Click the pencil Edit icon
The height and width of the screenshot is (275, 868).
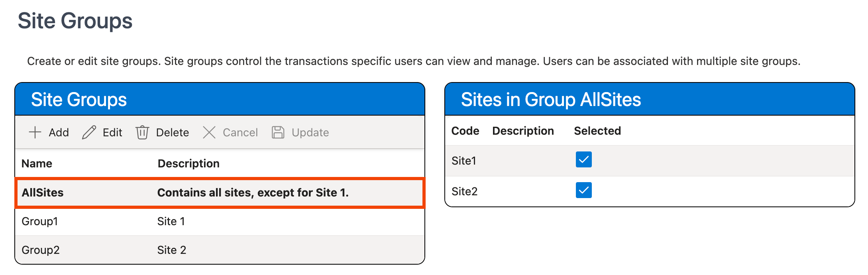(x=89, y=132)
